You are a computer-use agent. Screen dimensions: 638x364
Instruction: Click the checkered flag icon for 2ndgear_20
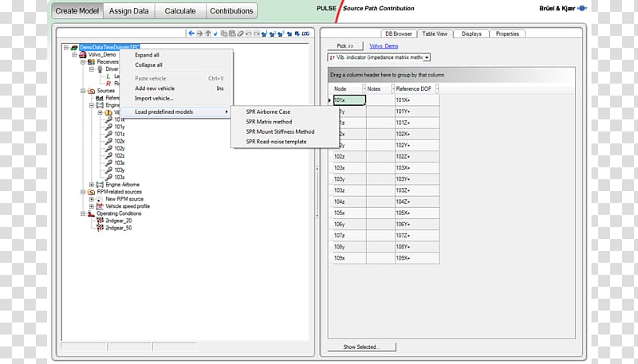coord(100,221)
